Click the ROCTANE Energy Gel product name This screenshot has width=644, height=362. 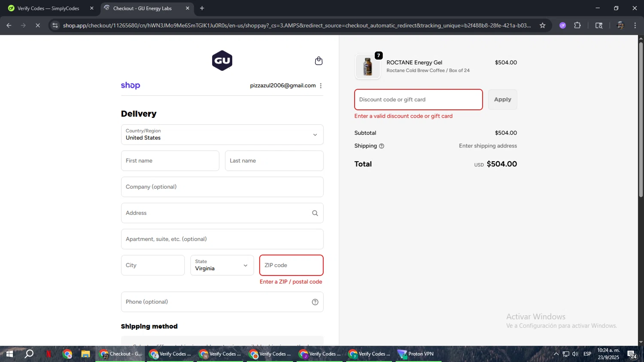[x=414, y=63]
